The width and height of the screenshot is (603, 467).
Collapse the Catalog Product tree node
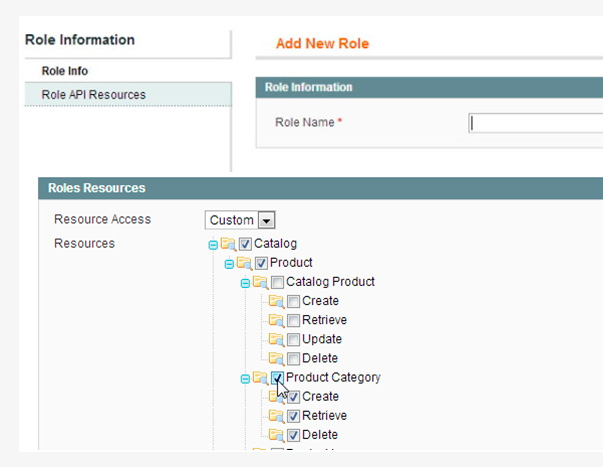pos(245,284)
